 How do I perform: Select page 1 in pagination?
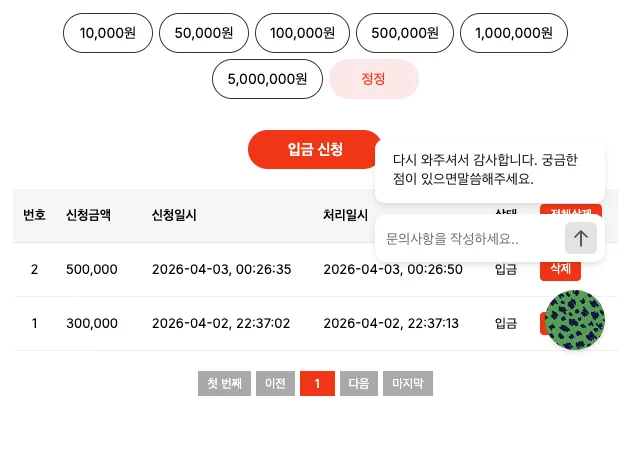(x=318, y=383)
